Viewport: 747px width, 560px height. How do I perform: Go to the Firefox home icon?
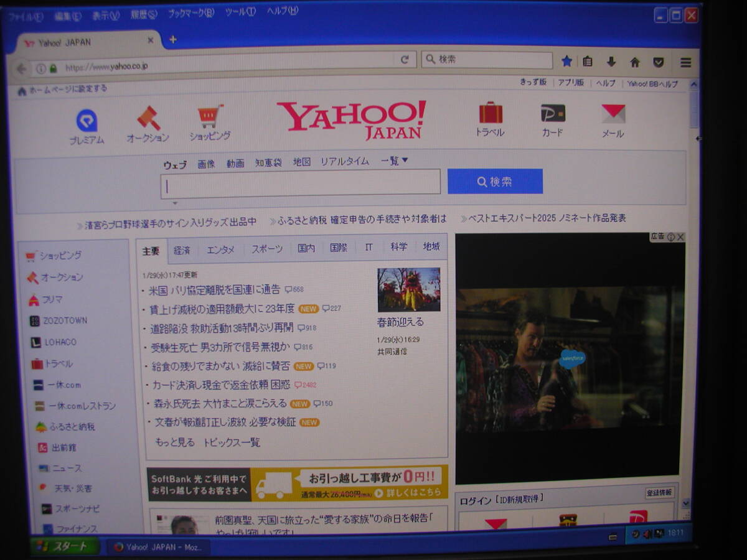635,62
